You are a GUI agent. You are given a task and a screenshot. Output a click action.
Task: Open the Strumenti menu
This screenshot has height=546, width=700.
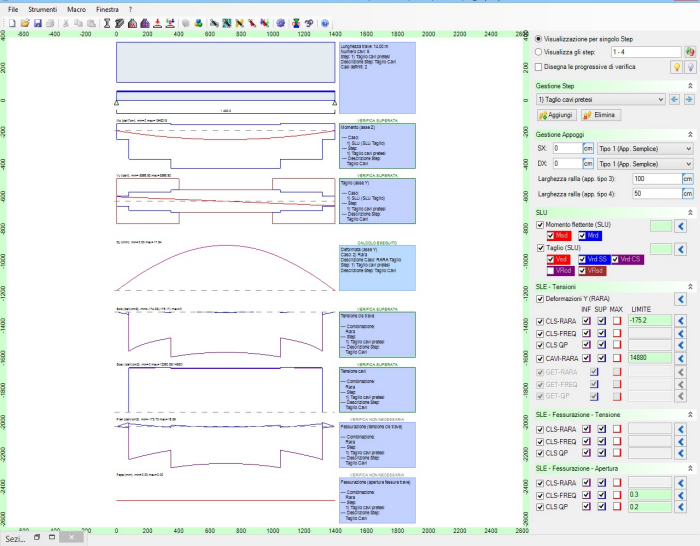(42, 8)
